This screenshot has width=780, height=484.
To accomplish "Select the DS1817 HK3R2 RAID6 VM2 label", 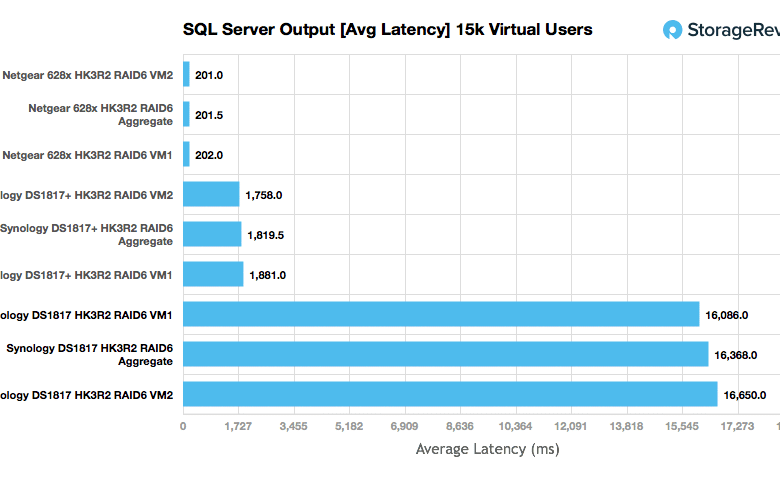I will point(87,395).
